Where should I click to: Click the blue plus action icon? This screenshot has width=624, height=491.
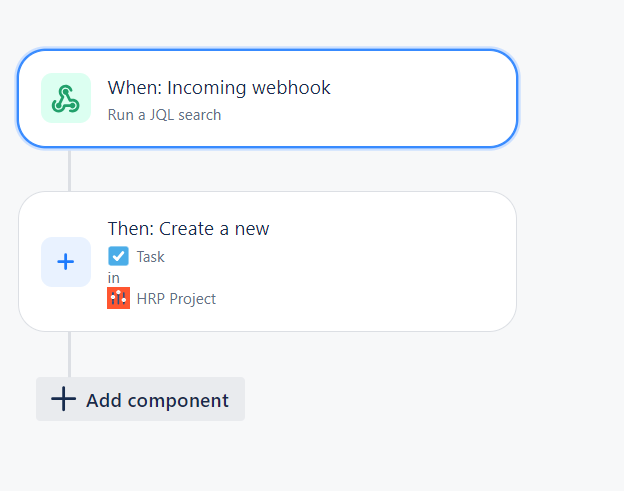pos(66,262)
